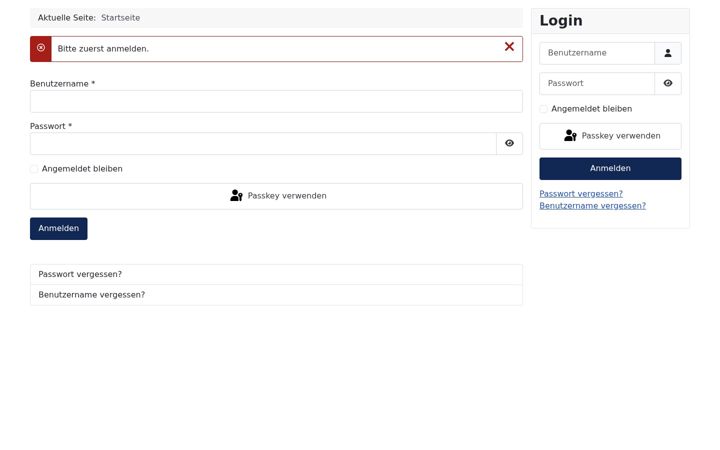The width and height of the screenshot is (720, 450).
Task: Tick 'Angemeldet bleiben' checkbox in Login module
Action: click(544, 109)
